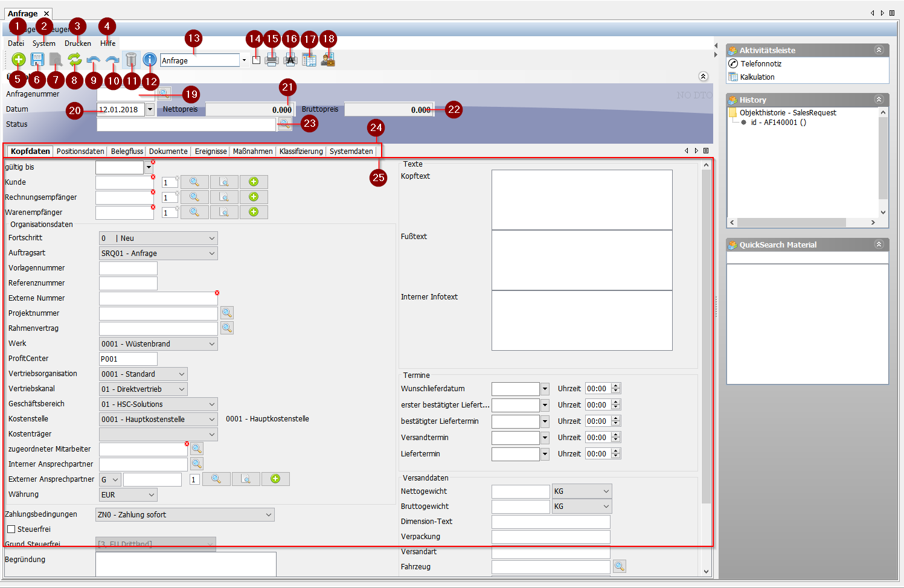Click the Telefonnotiz activity link
The image size is (904, 588).
click(761, 63)
